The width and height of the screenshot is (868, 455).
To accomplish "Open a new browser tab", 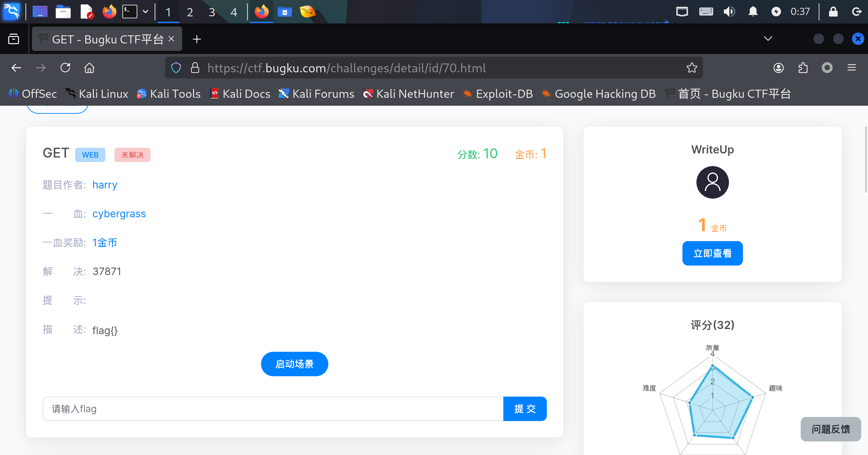I will coord(196,39).
